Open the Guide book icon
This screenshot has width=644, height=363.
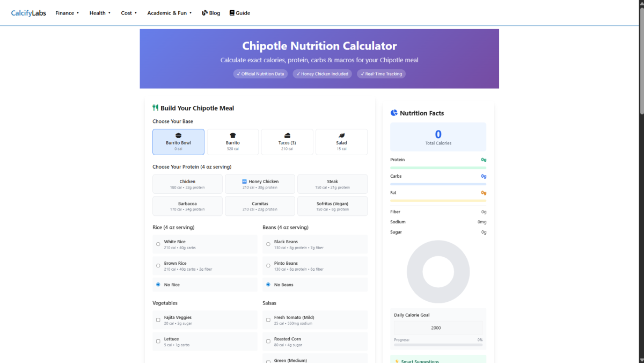point(232,13)
